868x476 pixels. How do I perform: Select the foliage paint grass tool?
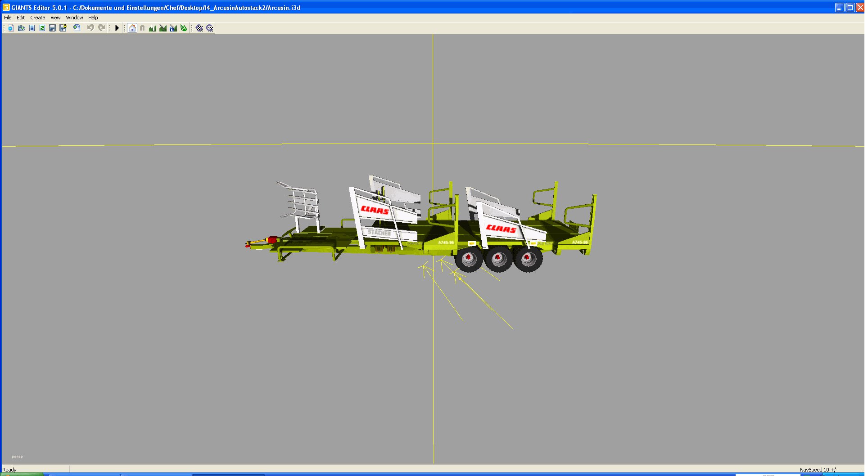point(184,28)
